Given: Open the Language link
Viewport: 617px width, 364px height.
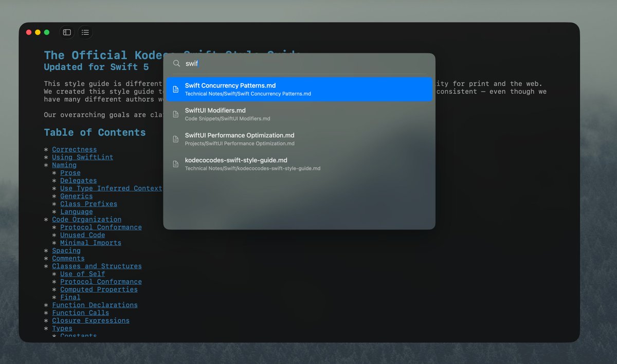Looking at the screenshot, I should (x=77, y=212).
